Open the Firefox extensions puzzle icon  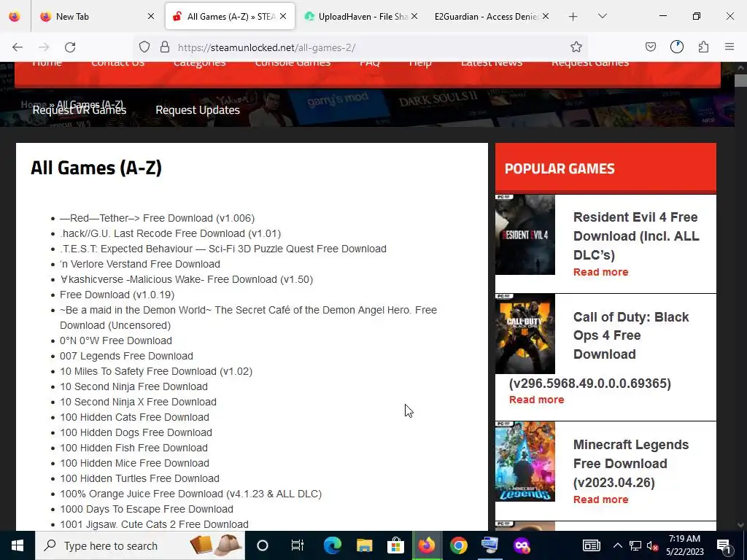coord(703,47)
